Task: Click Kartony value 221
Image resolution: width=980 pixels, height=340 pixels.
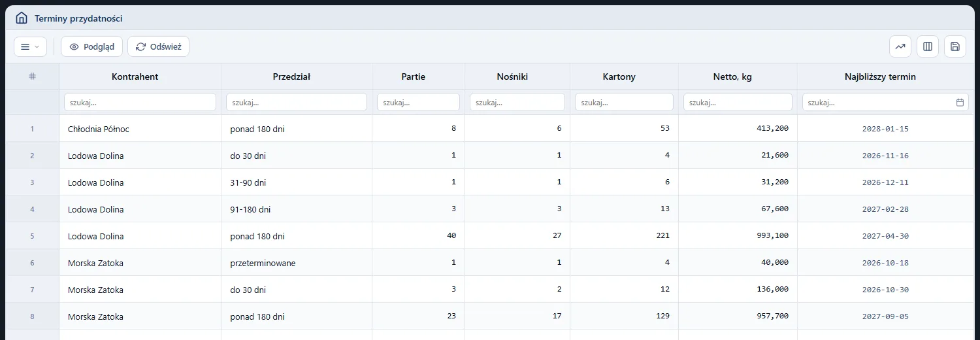Action: (x=663, y=236)
